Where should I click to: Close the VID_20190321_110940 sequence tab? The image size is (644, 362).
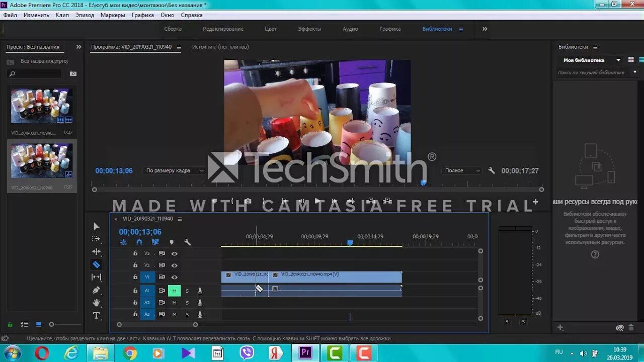(116, 219)
